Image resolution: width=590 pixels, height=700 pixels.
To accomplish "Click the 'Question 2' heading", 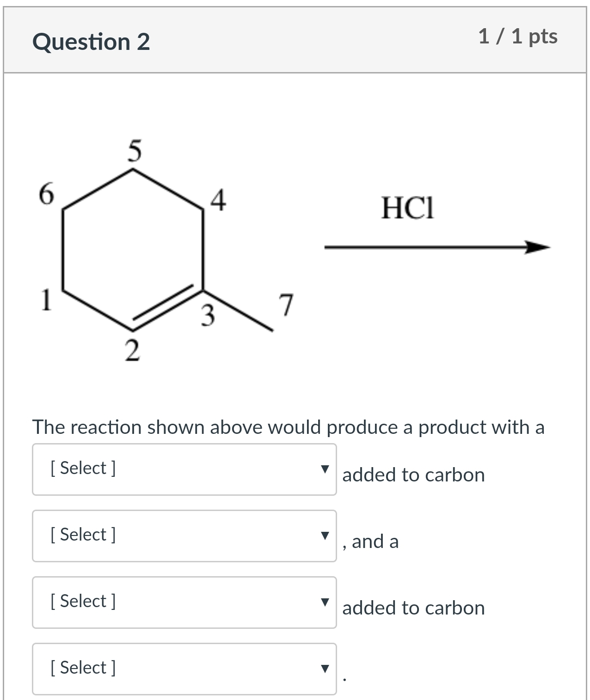I will [x=91, y=42].
